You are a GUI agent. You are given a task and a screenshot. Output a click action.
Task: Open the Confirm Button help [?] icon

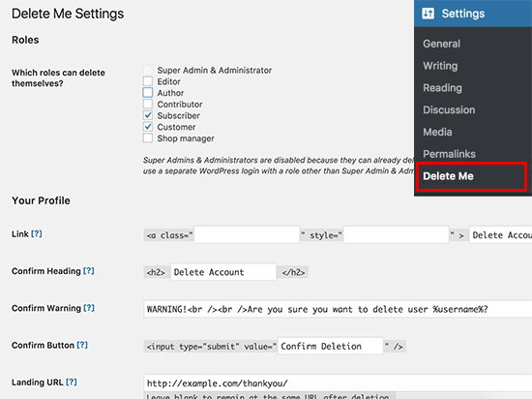pos(82,345)
